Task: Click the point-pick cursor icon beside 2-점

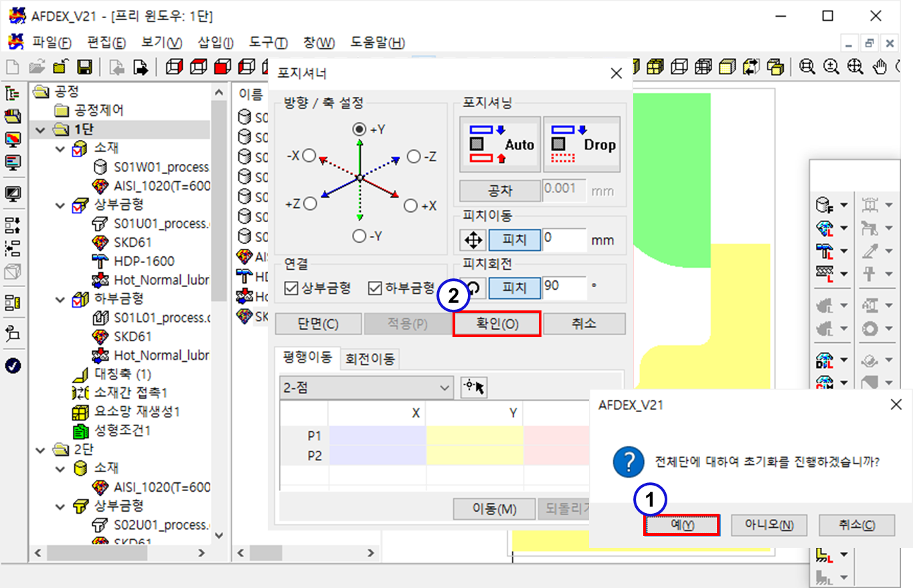Action: click(474, 387)
